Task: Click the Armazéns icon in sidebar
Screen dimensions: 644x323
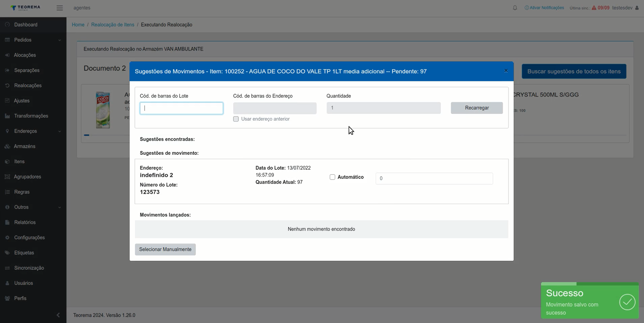Action: (x=7, y=146)
